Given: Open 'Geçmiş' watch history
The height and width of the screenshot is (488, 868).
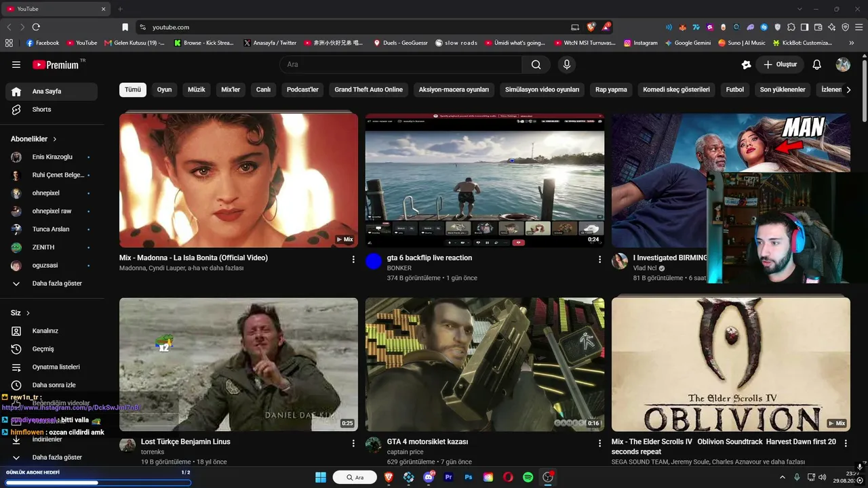Looking at the screenshot, I should click(x=52, y=349).
